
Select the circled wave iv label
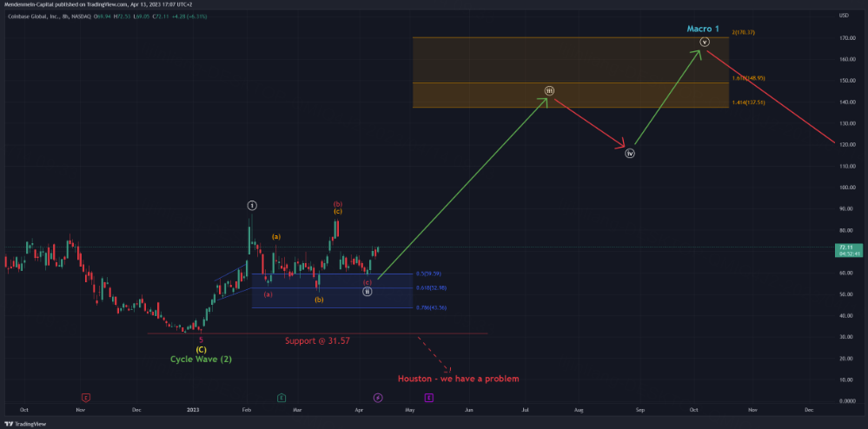(x=629, y=154)
